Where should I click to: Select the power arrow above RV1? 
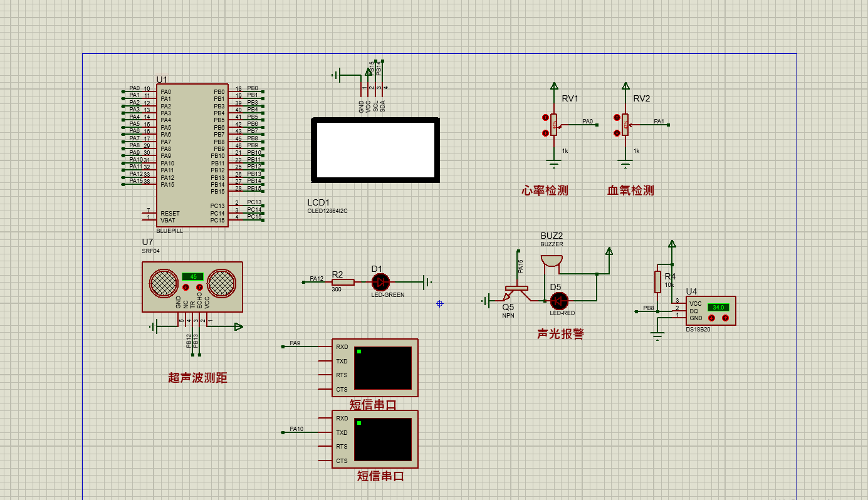(553, 86)
